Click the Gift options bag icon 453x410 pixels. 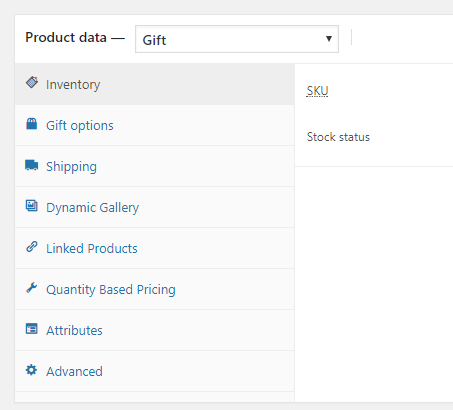[x=32, y=124]
